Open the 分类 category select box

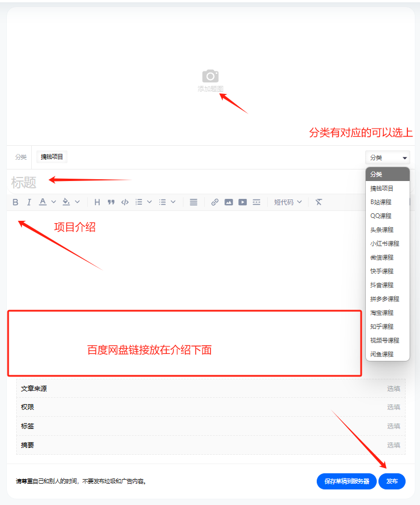[x=387, y=157]
